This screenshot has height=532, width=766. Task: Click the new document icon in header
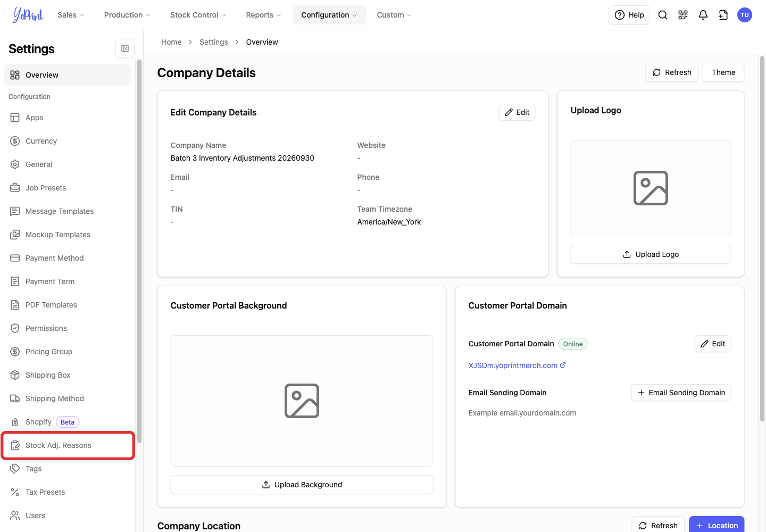point(723,15)
